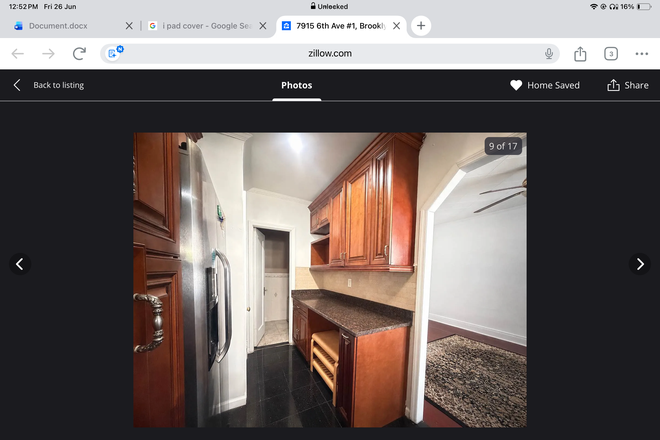Click the 9 of 17 counter
The width and height of the screenshot is (660, 440).
coord(503,146)
